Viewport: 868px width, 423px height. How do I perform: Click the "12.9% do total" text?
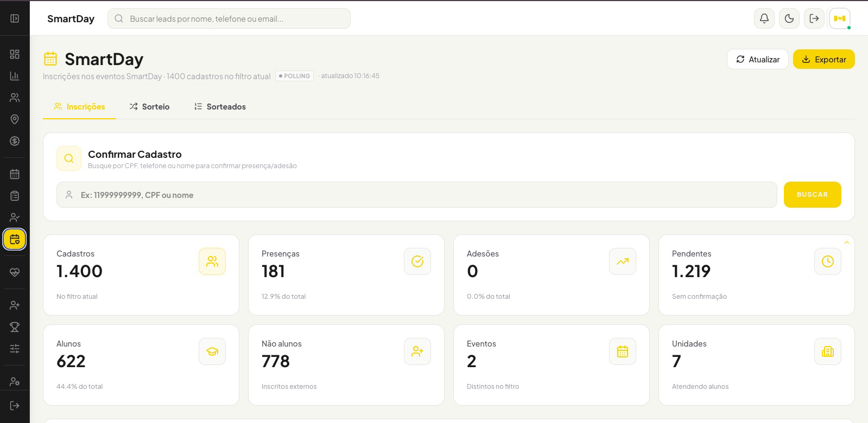point(284,297)
